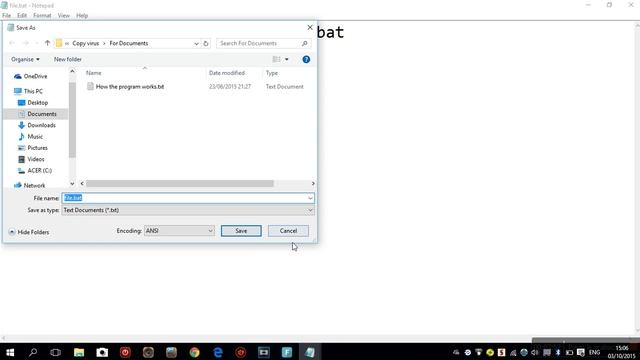This screenshot has height=360, width=640.
Task: Select Network in navigation pane
Action: tap(29, 185)
